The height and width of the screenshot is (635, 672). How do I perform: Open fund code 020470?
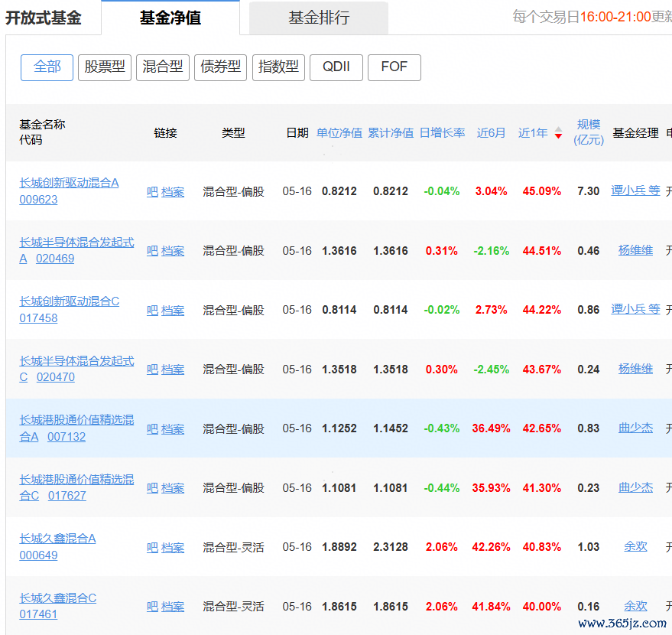(55, 377)
